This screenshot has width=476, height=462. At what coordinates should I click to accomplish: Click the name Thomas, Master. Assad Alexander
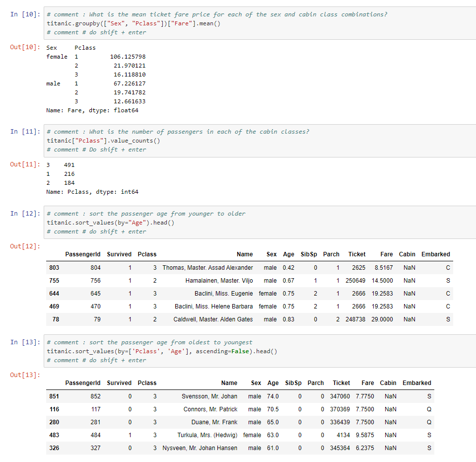coord(207,268)
